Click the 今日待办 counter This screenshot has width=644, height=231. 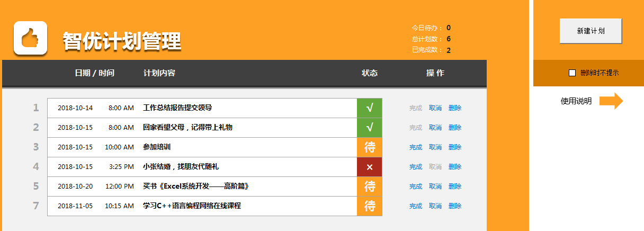coord(431,28)
